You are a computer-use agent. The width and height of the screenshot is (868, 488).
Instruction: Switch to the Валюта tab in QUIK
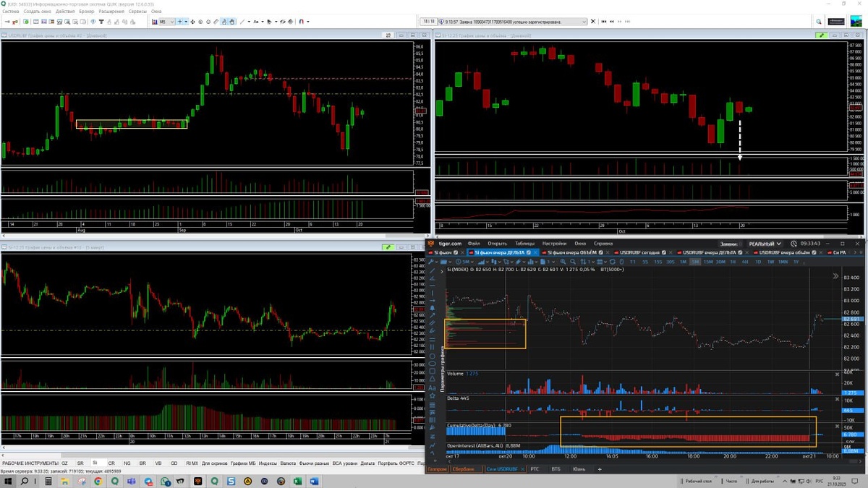point(288,463)
